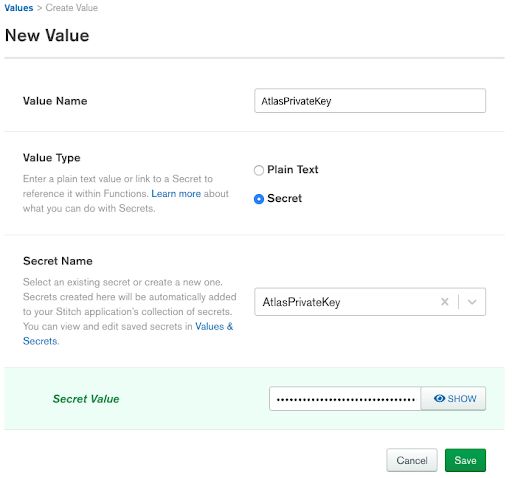Go back to the Values breadcrumb

tap(19, 8)
